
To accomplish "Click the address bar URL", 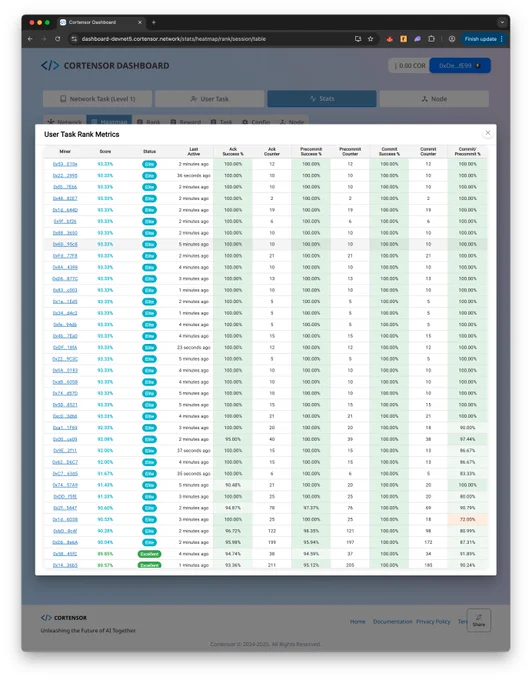I will coord(173,39).
